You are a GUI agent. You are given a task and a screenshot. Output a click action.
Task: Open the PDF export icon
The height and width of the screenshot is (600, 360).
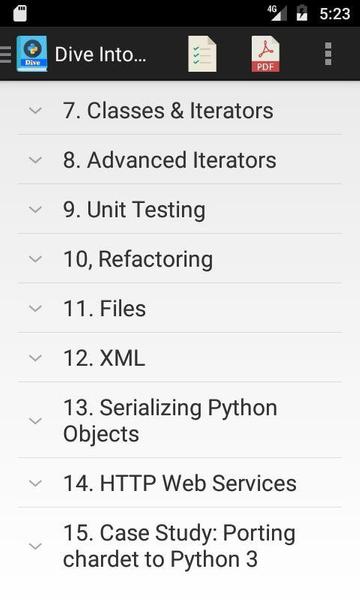[x=265, y=54]
